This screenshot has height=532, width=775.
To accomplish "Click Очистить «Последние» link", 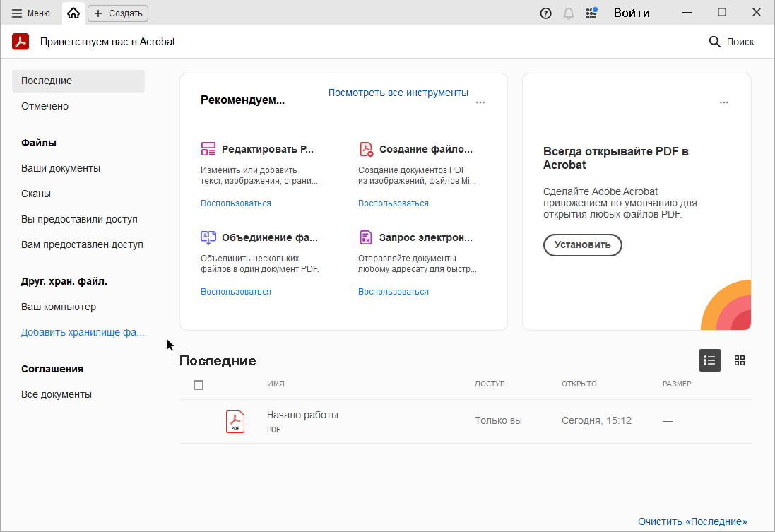I will coord(692,521).
